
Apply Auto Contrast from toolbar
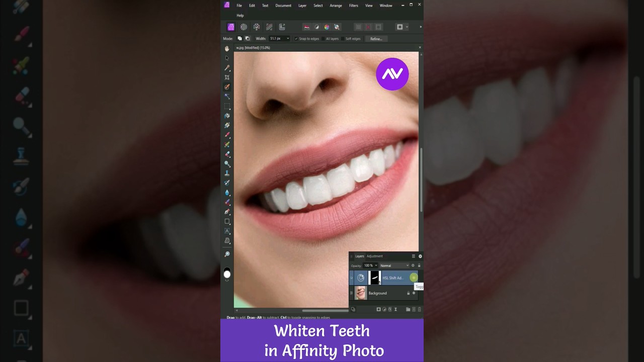tap(317, 27)
